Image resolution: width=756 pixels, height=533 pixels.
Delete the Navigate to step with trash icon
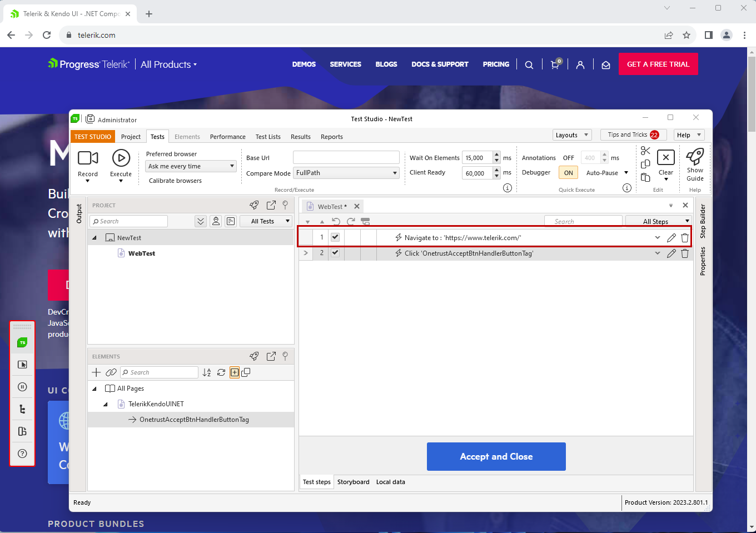(x=685, y=238)
